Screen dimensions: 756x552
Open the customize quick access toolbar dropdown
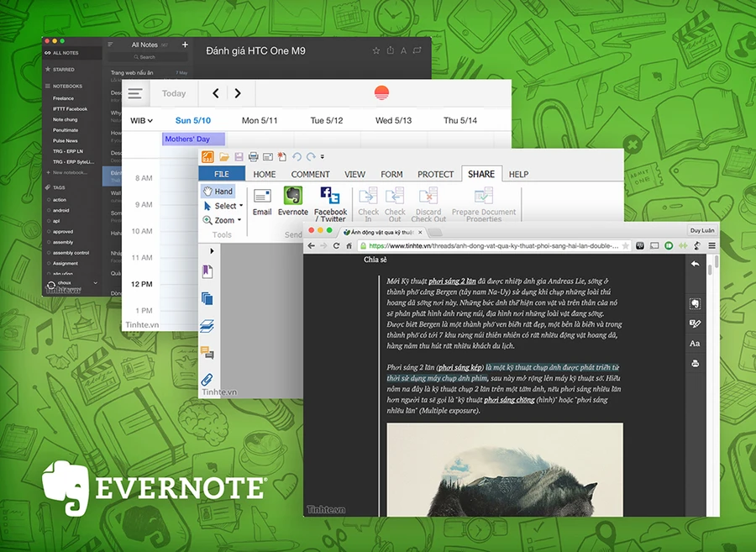point(323,156)
